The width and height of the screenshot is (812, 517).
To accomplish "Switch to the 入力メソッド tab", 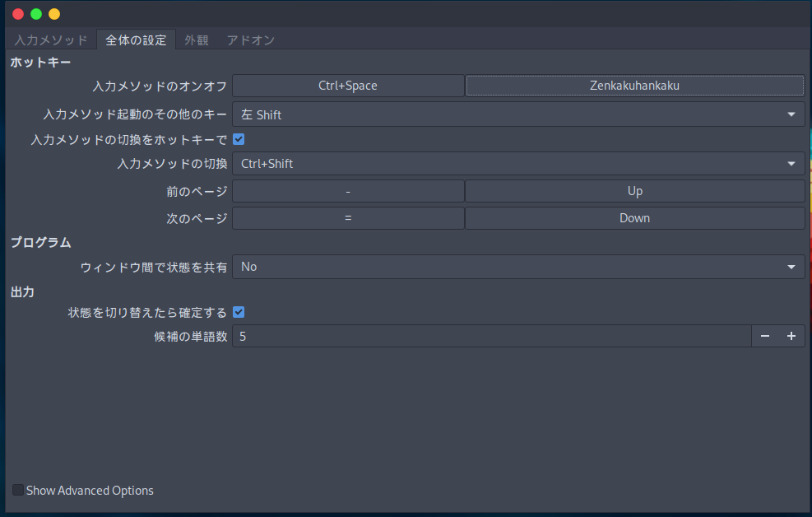I will click(x=50, y=40).
